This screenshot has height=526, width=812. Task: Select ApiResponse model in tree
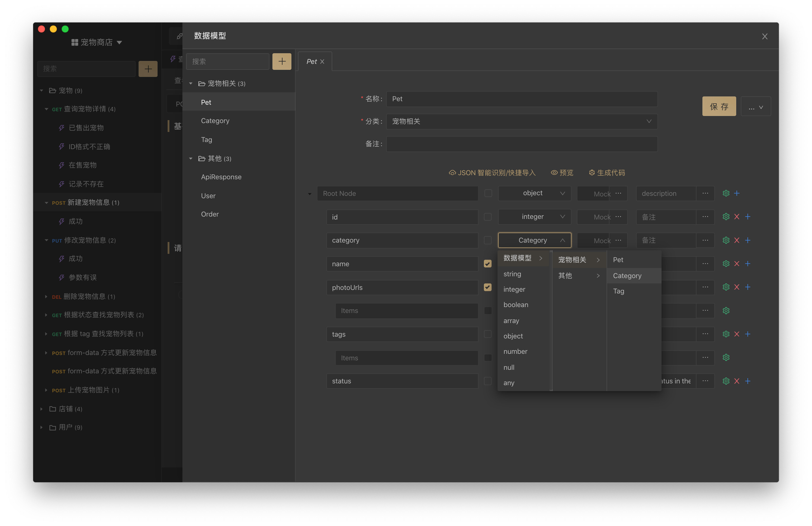(221, 177)
